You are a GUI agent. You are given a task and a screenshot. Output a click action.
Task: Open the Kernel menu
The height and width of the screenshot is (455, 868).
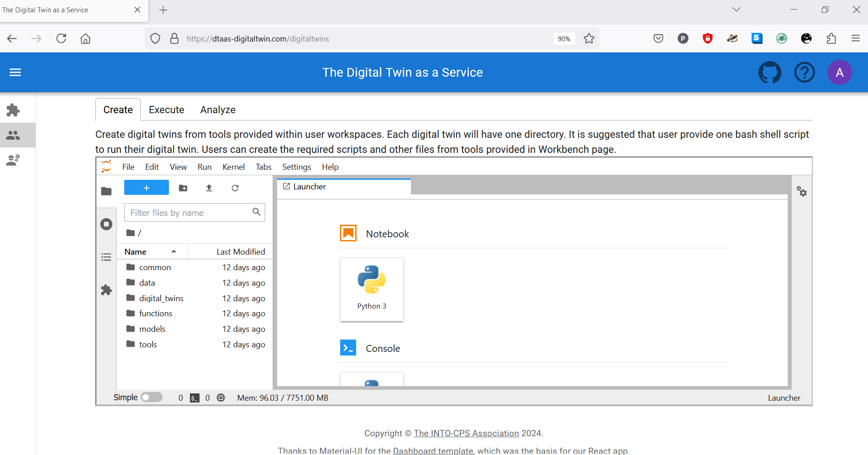click(233, 167)
